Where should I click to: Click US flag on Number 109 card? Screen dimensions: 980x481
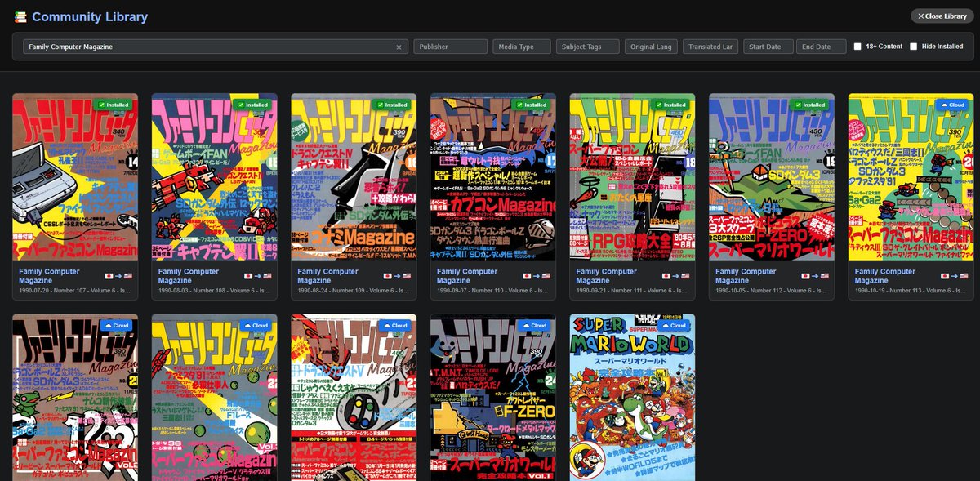(x=406, y=276)
